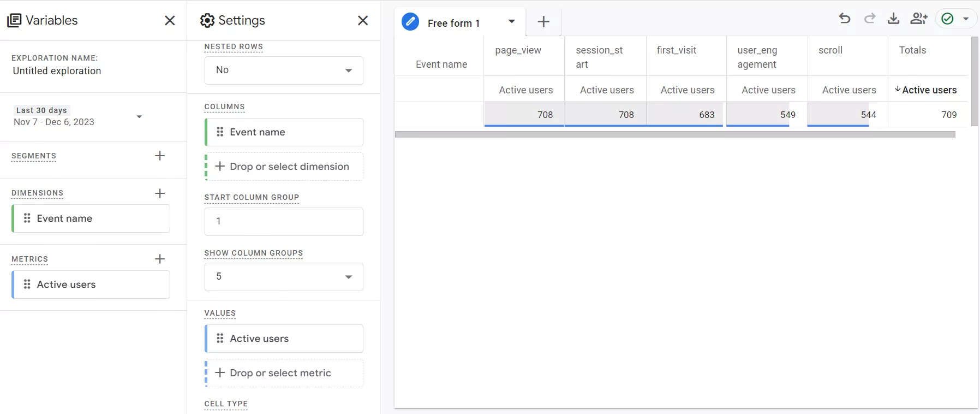
Task: Select the Event name dimension chip in Variables
Action: click(x=91, y=218)
